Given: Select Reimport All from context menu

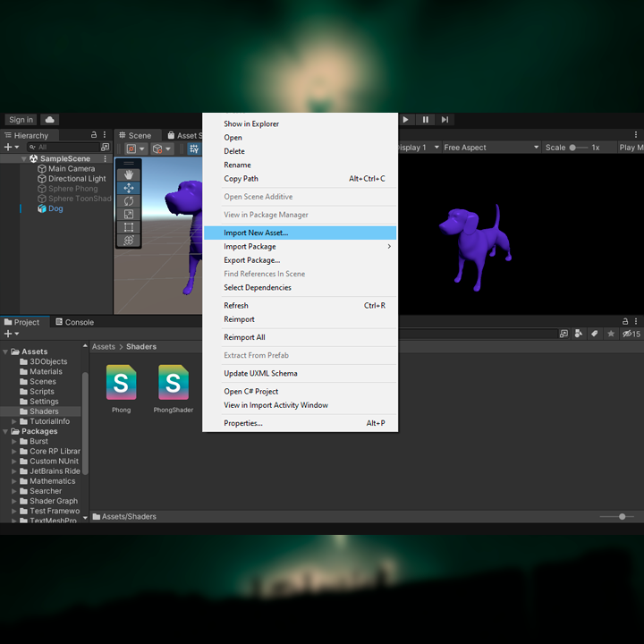Looking at the screenshot, I should tap(300, 337).
